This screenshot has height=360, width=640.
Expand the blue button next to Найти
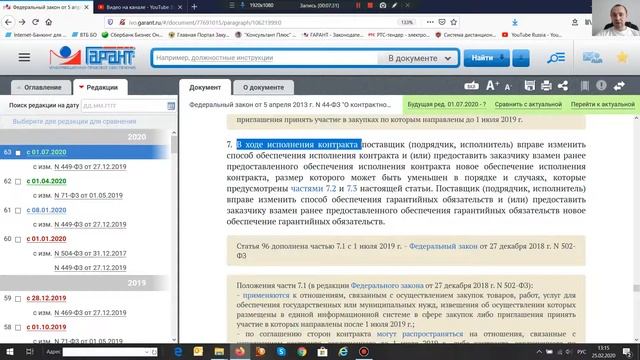pos(521,58)
